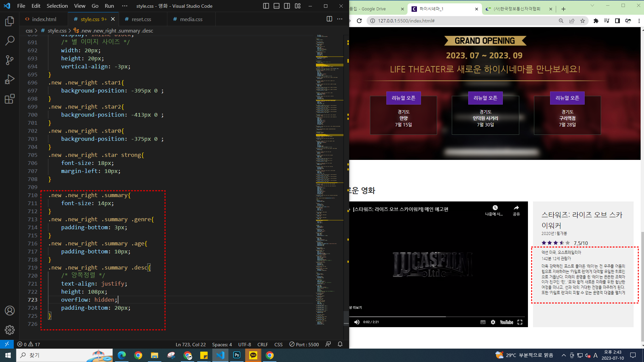Switch to the media.css tab

[x=191, y=19]
